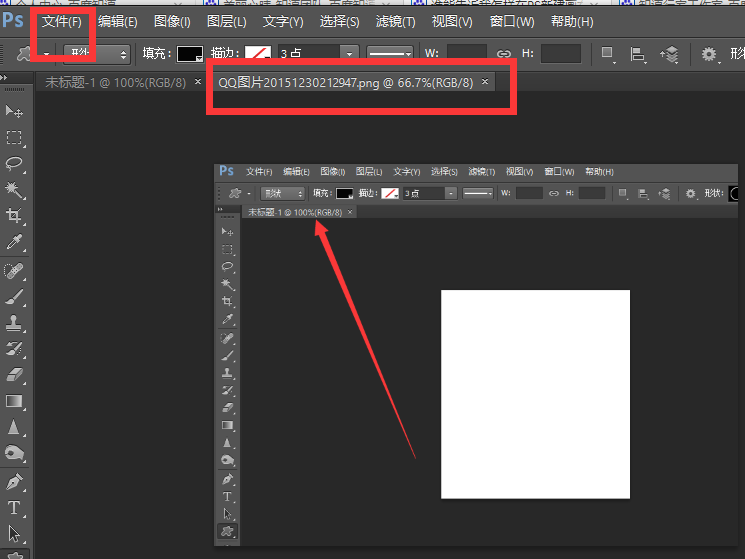Screen dimensions: 745x559
Task: Open the 图层(L) menu in main window
Action: (227, 21)
